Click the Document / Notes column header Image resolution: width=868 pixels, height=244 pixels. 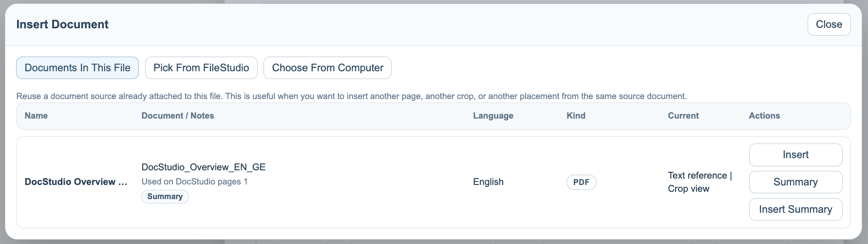tap(178, 116)
